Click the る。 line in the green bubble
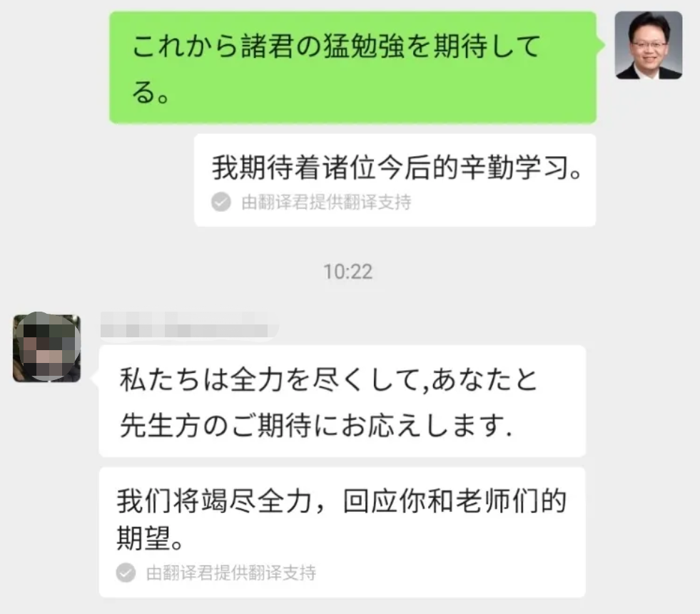 (x=151, y=93)
